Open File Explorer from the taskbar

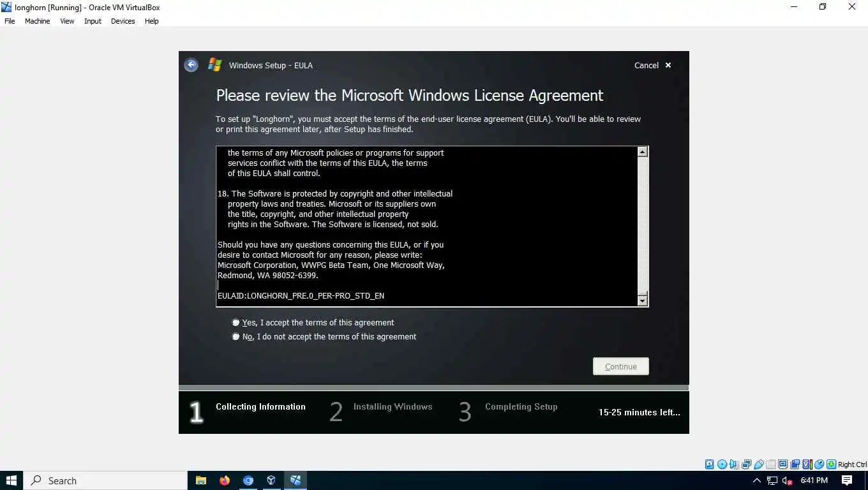click(200, 480)
